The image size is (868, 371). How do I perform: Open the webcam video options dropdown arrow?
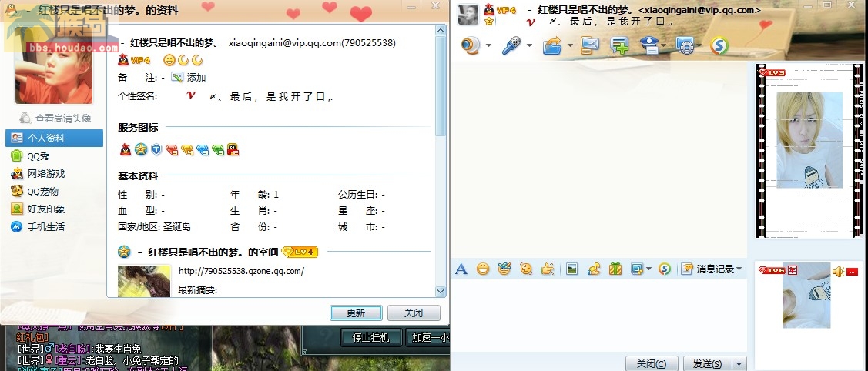click(x=488, y=45)
